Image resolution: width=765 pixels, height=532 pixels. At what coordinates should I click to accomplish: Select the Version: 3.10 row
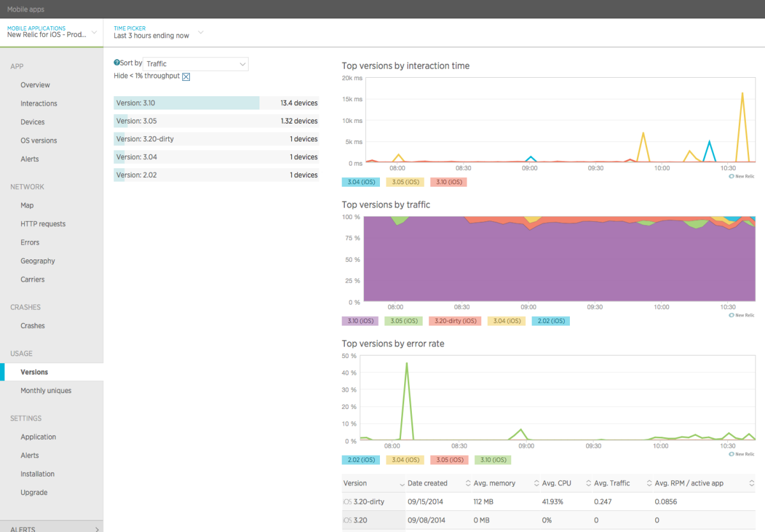[217, 103]
